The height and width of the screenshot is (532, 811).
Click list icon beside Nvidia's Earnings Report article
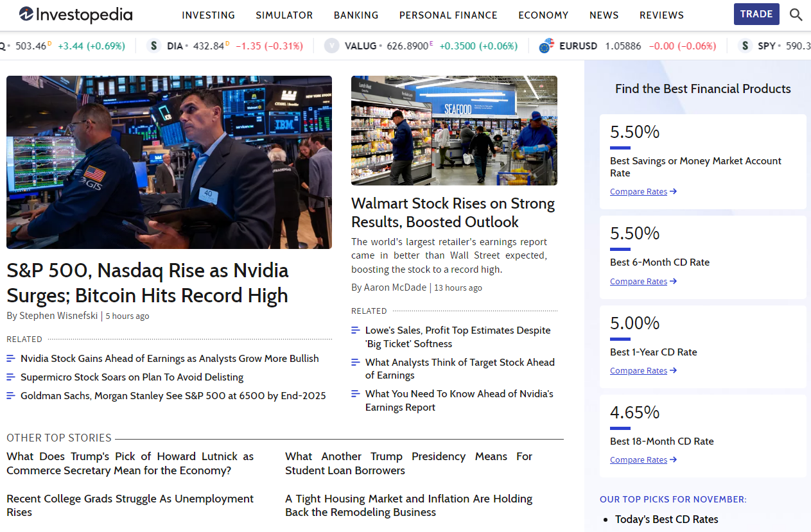coord(356,394)
